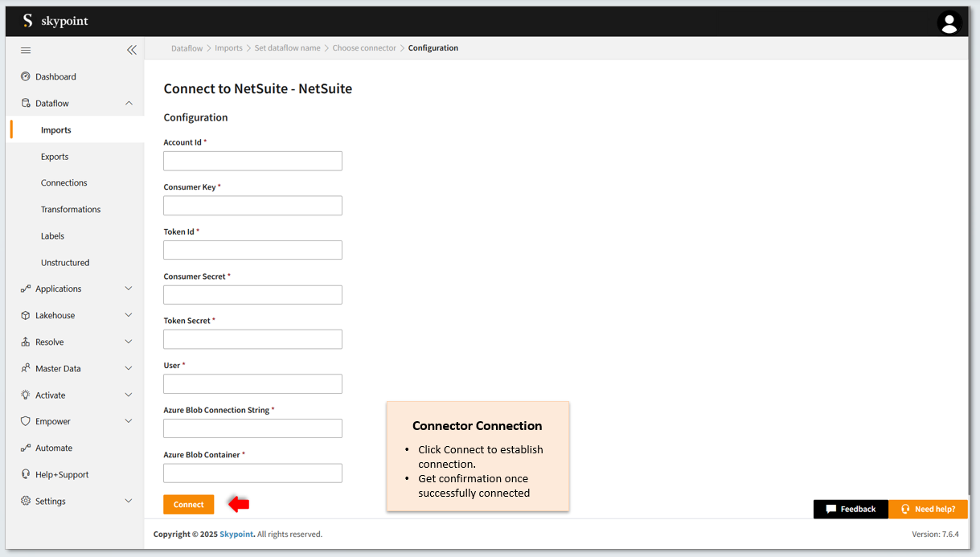
Task: Click the Help+Support headset icon
Action: point(26,475)
